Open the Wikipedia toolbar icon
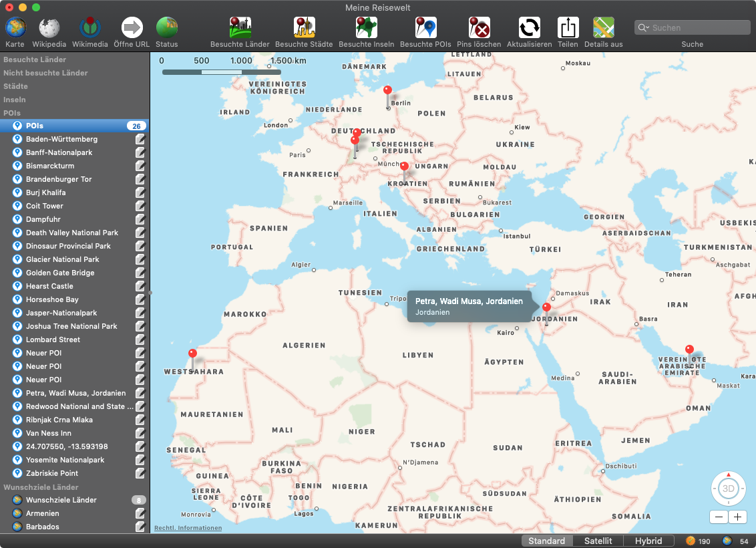The height and width of the screenshot is (548, 756). coord(49,28)
